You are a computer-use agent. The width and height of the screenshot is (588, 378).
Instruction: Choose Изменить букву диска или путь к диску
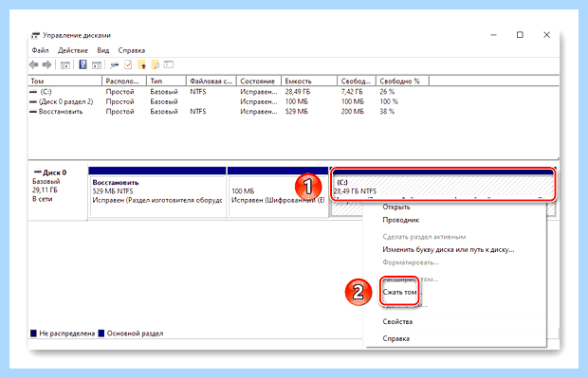pyautogui.click(x=449, y=249)
